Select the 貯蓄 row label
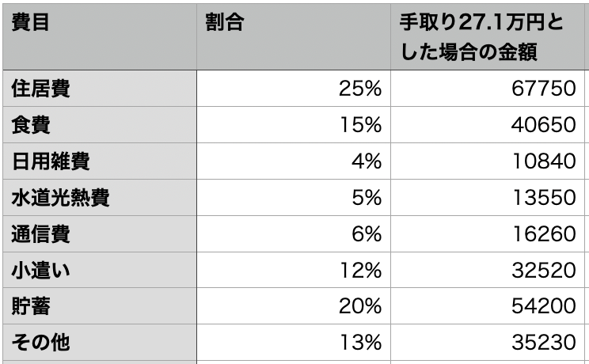 [x=100, y=306]
